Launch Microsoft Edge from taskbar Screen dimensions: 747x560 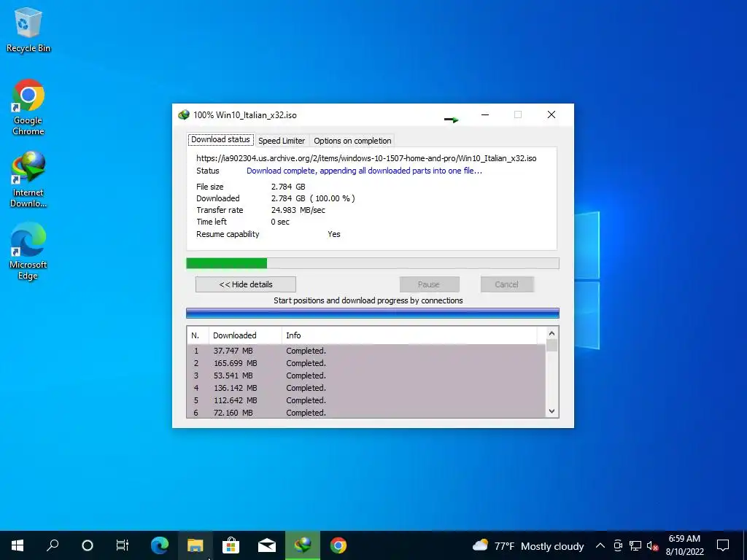tap(160, 545)
